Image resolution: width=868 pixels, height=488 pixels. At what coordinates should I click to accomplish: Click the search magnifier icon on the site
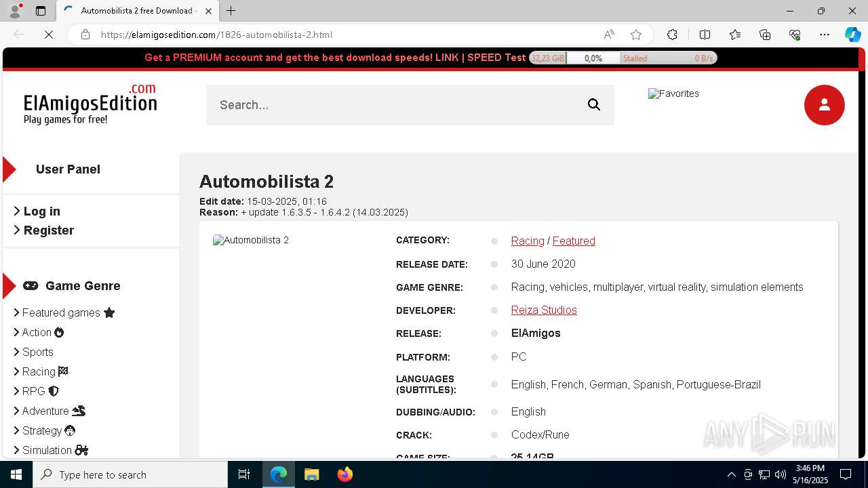pyautogui.click(x=594, y=104)
